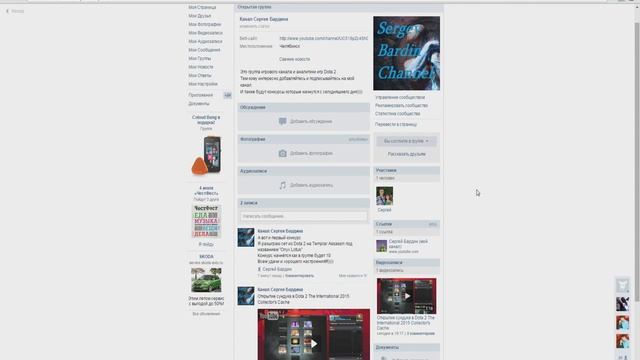The image size is (640, 360).
Task: Open the 'Честфест' advertisement image
Action: tap(206, 222)
